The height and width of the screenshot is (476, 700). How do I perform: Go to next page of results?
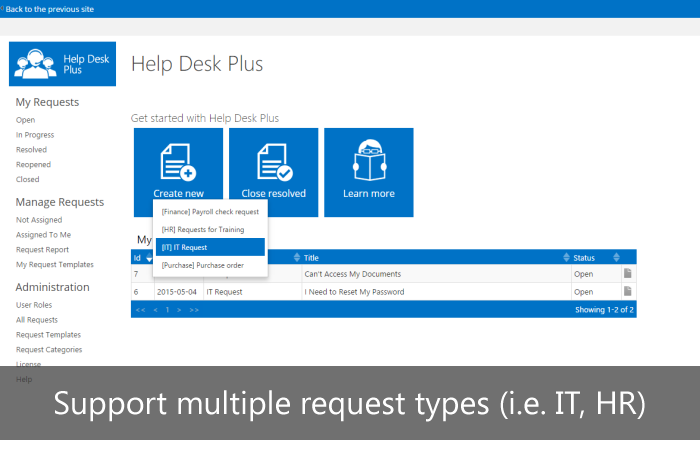pyautogui.click(x=179, y=310)
